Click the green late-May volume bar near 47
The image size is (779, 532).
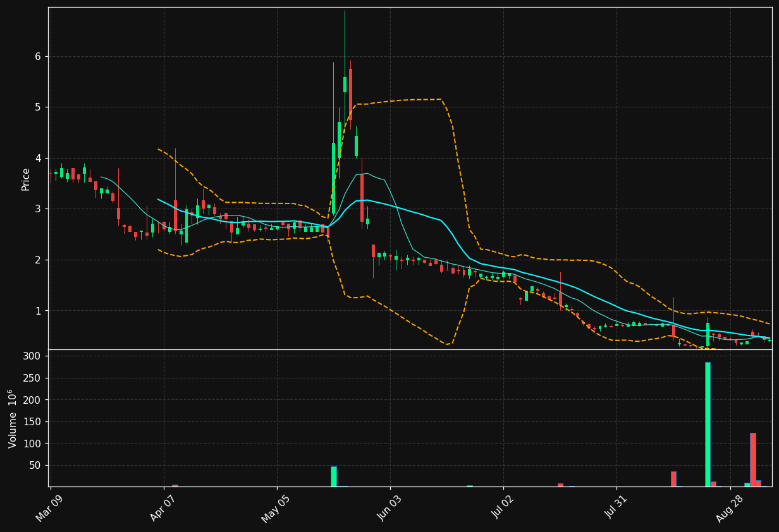point(333,476)
